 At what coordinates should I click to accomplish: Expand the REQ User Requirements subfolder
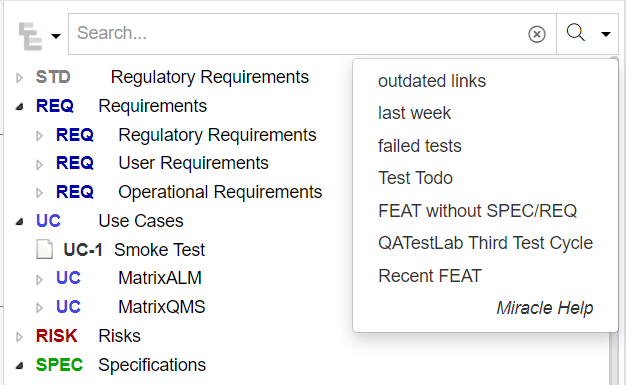[39, 164]
